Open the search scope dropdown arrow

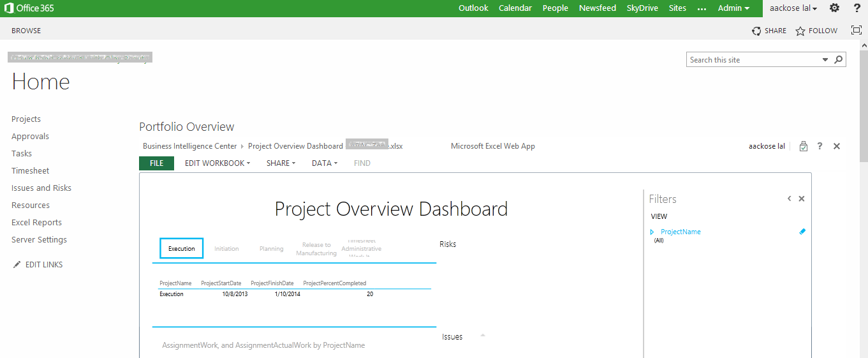[x=825, y=60]
